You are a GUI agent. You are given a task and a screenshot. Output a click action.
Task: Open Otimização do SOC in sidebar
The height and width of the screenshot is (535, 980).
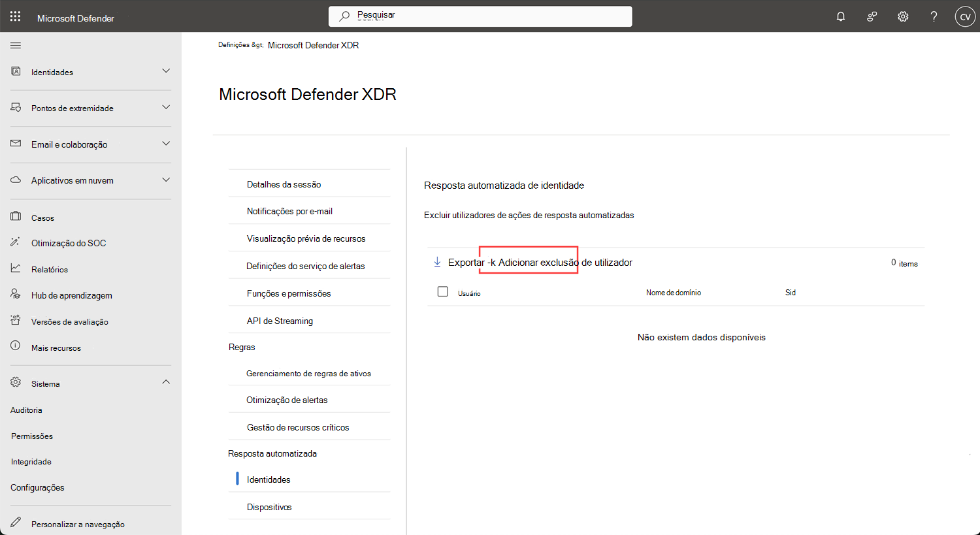(x=69, y=243)
